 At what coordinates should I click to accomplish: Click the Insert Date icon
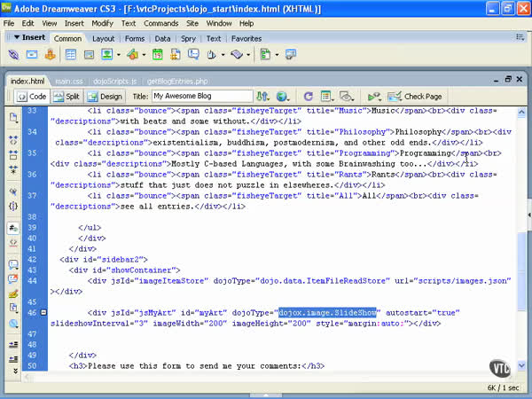coord(157,55)
